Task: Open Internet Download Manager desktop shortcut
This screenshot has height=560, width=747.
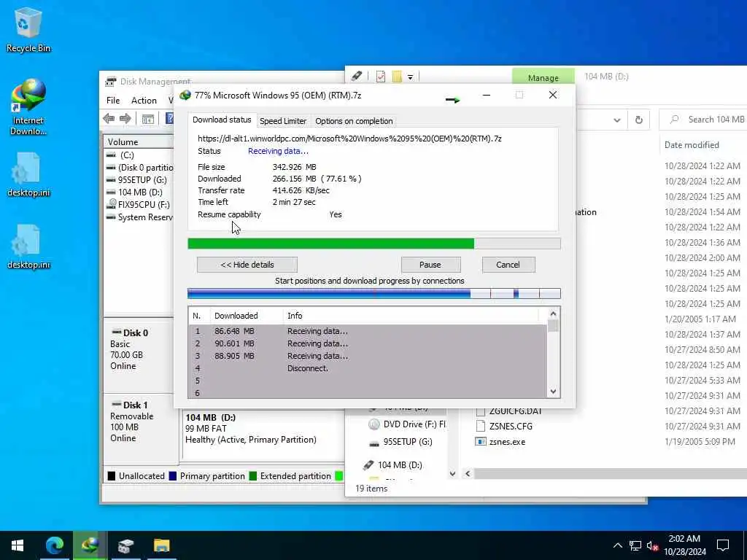Action: [28, 106]
